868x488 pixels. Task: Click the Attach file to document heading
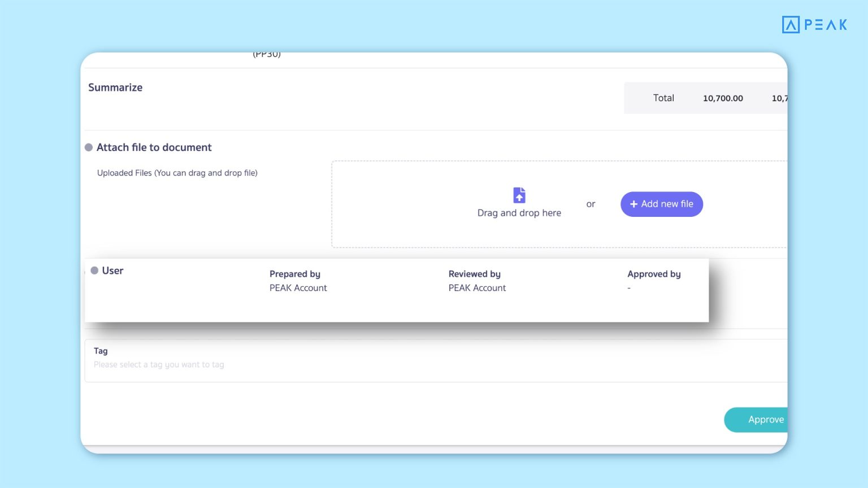point(154,147)
